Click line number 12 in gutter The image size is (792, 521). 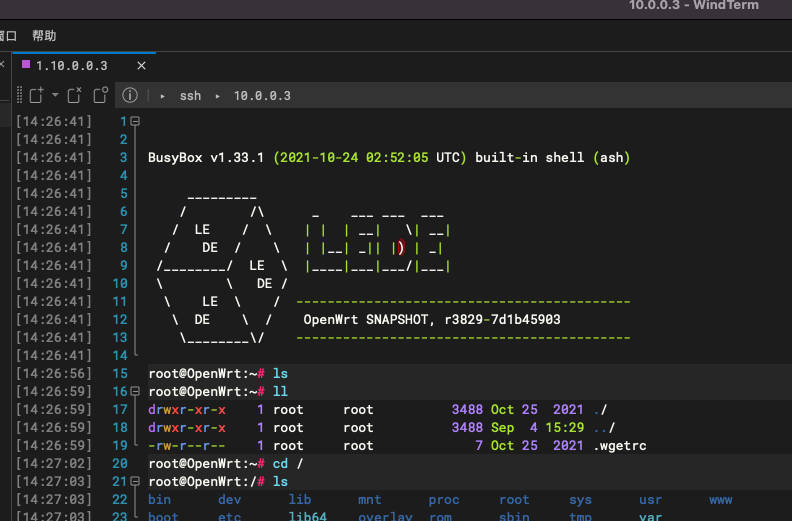(120, 319)
